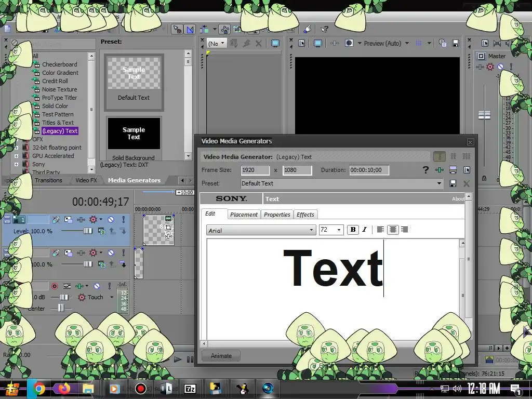Image resolution: width=532 pixels, height=399 pixels.
Task: Mute video track 1
Action: click(x=111, y=220)
